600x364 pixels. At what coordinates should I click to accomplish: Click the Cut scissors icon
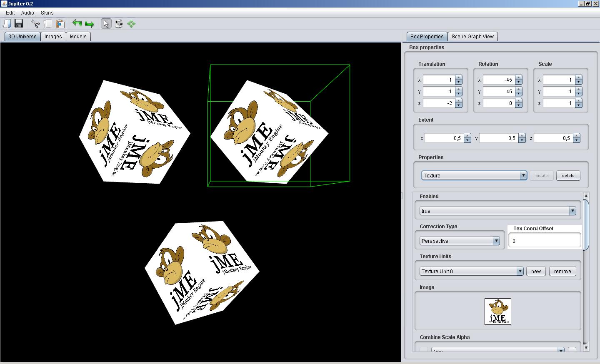[x=35, y=24]
